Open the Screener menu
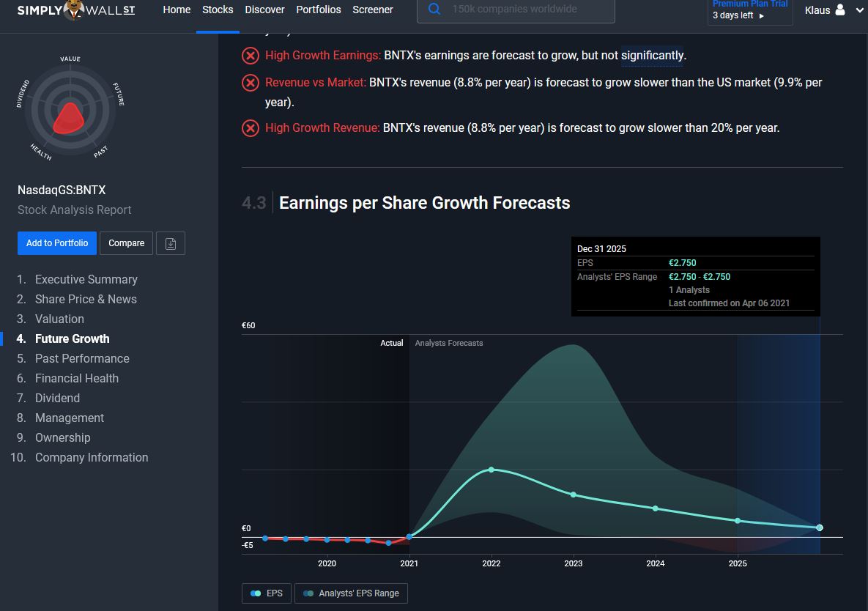 pyautogui.click(x=373, y=10)
